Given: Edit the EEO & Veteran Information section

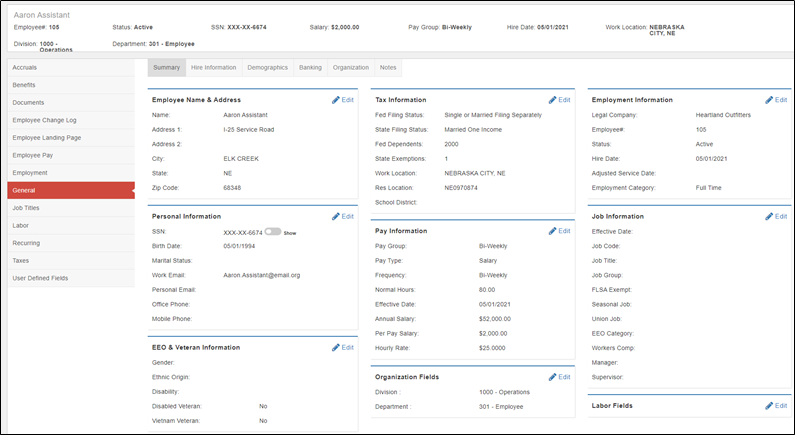Looking at the screenshot, I should (342, 347).
